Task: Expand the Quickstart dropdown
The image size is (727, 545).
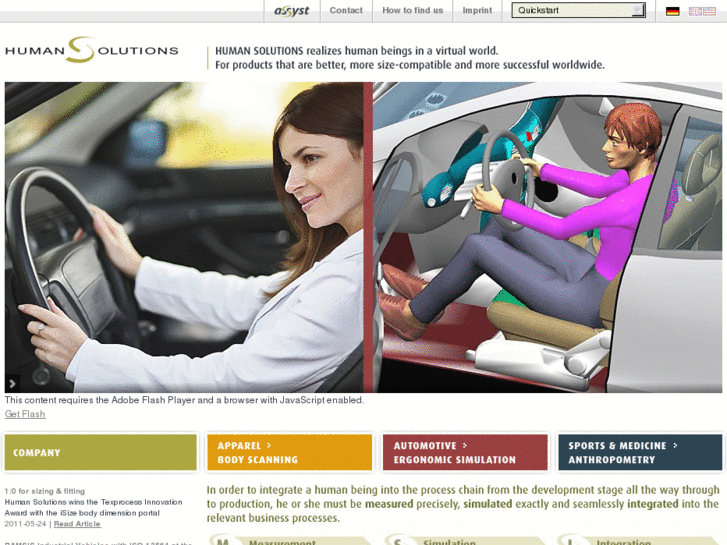Action: (578, 10)
